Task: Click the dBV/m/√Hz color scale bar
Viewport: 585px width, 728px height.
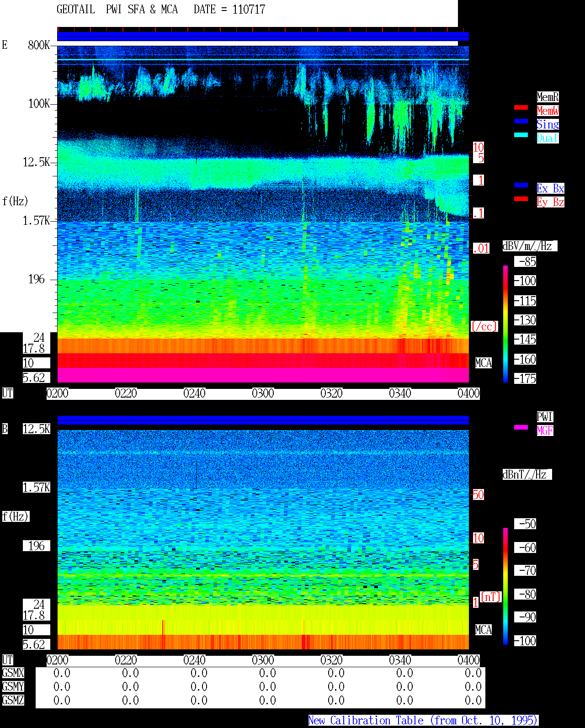Action: tap(505, 324)
